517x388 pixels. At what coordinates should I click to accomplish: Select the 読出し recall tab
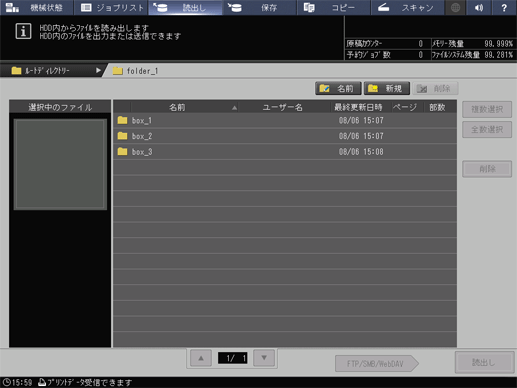pyautogui.click(x=185, y=7)
